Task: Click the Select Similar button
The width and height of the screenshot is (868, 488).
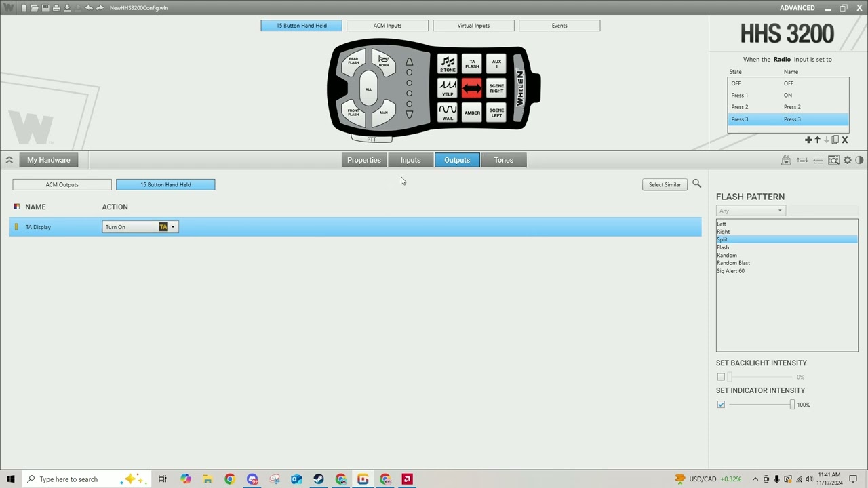Action: tap(665, 184)
